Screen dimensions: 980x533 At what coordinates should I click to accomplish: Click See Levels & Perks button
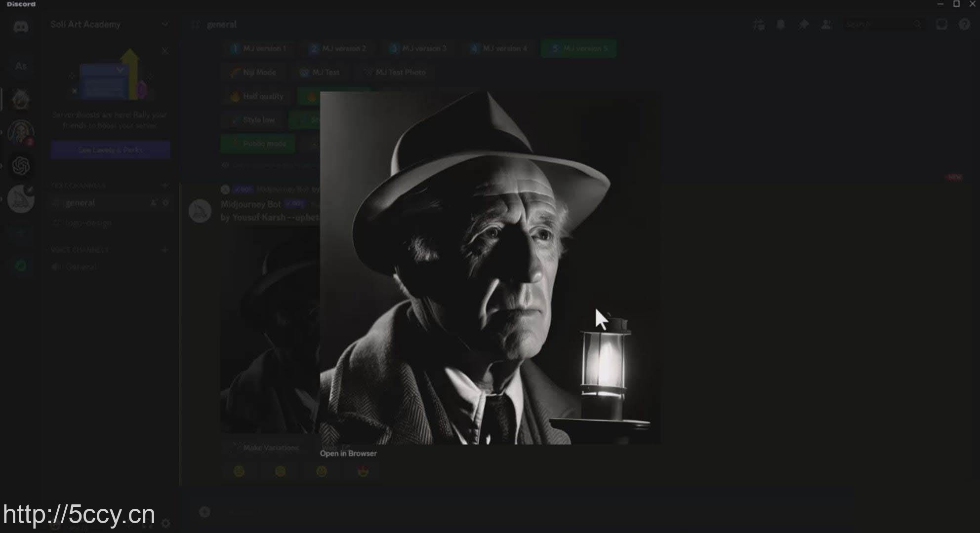click(x=110, y=150)
